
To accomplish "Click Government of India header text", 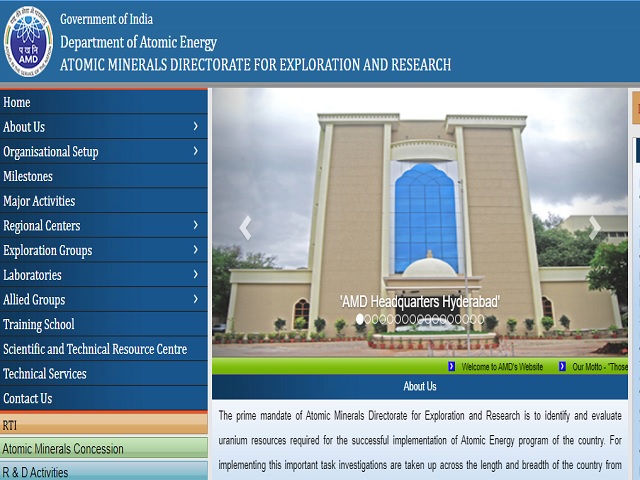I will pyautogui.click(x=107, y=19).
